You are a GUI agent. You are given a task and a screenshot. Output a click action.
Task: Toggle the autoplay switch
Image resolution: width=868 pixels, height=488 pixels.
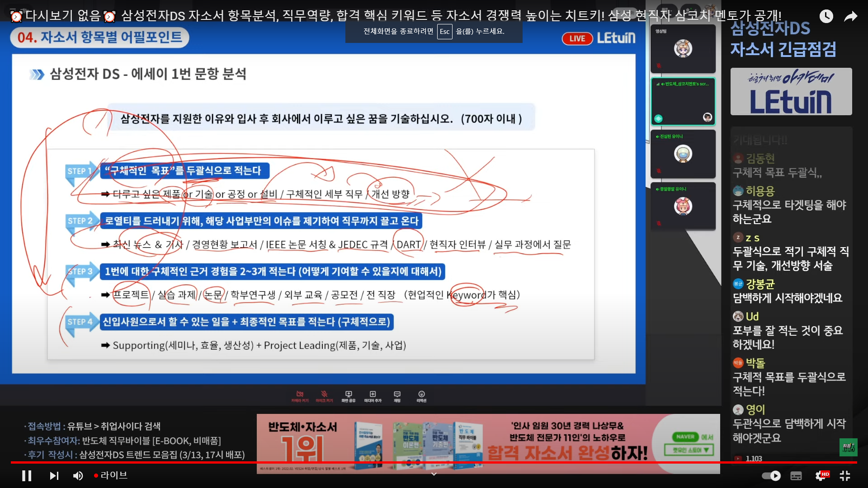[771, 475]
